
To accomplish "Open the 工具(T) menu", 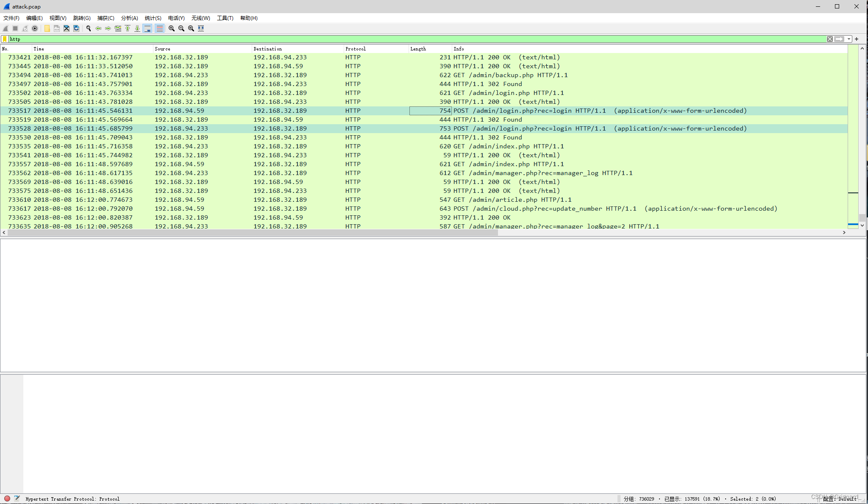I will coord(225,18).
